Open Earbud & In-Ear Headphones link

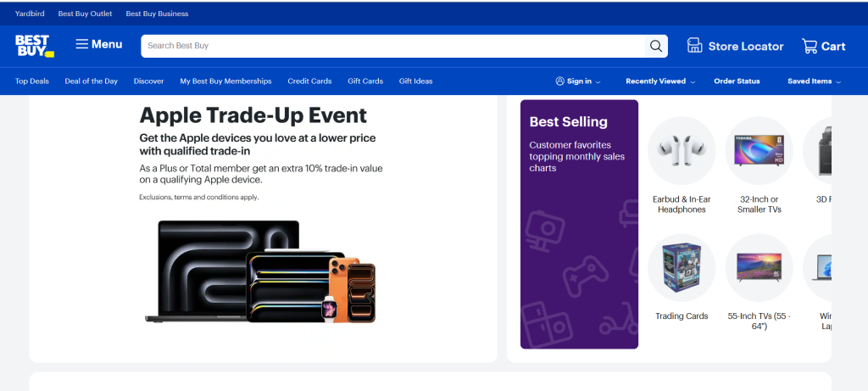tap(682, 204)
